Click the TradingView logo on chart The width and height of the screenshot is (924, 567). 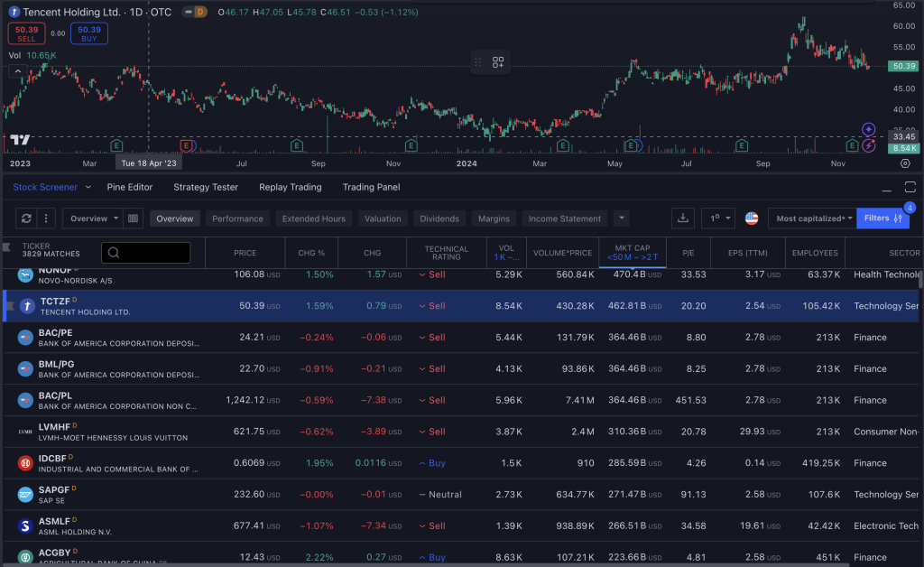click(x=20, y=140)
